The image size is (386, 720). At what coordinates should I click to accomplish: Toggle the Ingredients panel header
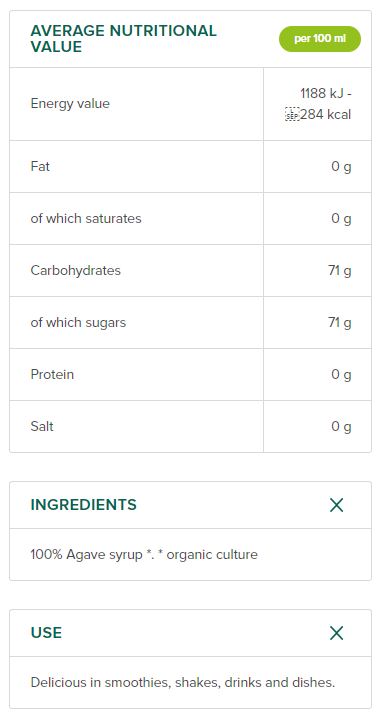(190, 505)
